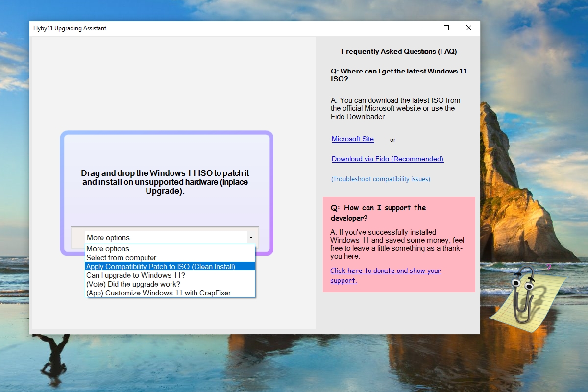The image size is (588, 392).
Task: Minimize the Flyby11 Upgrading Assistant window
Action: tap(424, 28)
